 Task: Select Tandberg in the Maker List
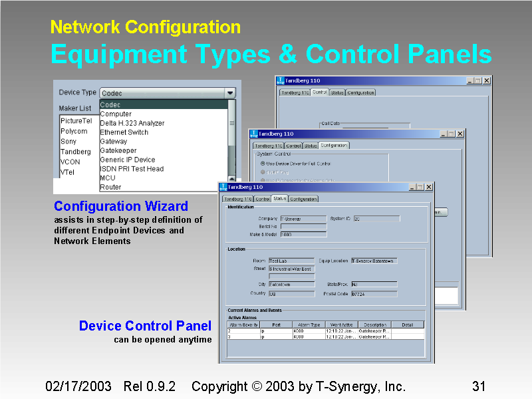click(75, 152)
